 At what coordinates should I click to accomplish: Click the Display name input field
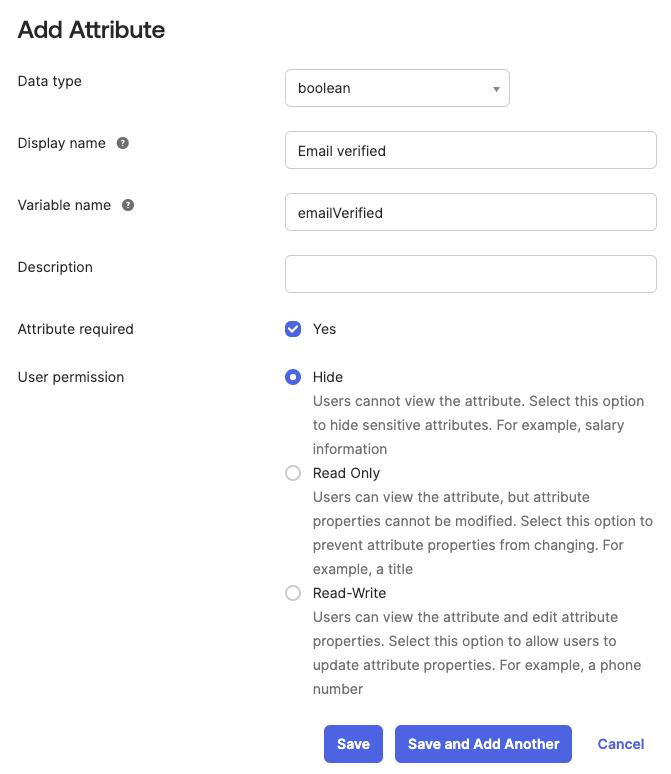[x=470, y=151]
